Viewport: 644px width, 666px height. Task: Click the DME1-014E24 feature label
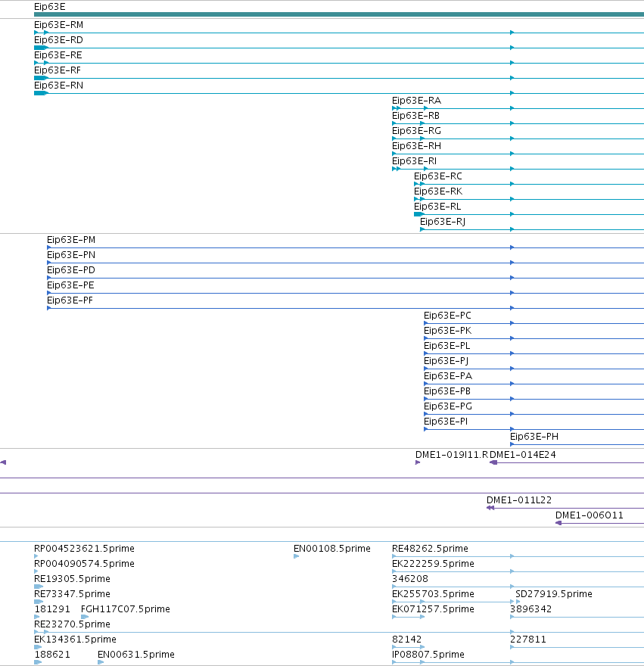tap(523, 455)
